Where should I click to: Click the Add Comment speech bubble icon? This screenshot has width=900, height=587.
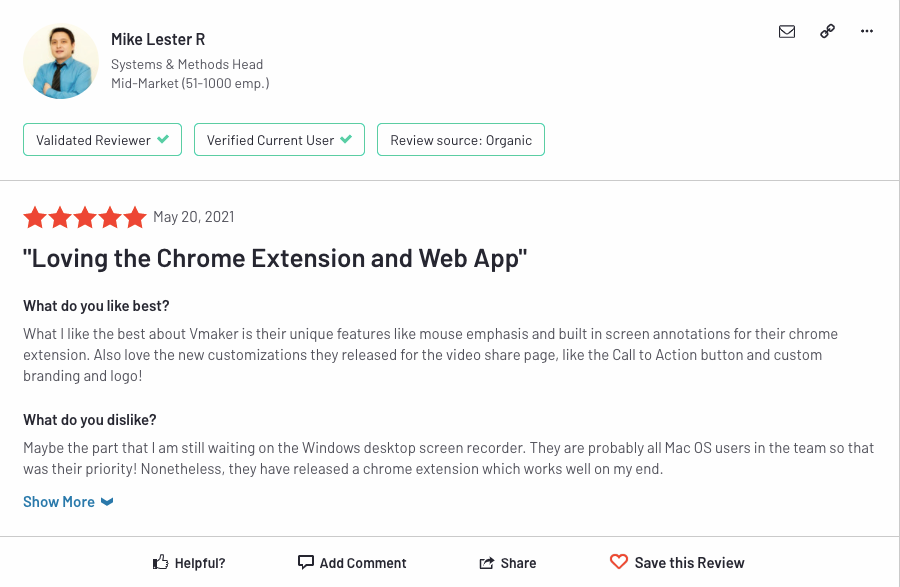point(305,562)
